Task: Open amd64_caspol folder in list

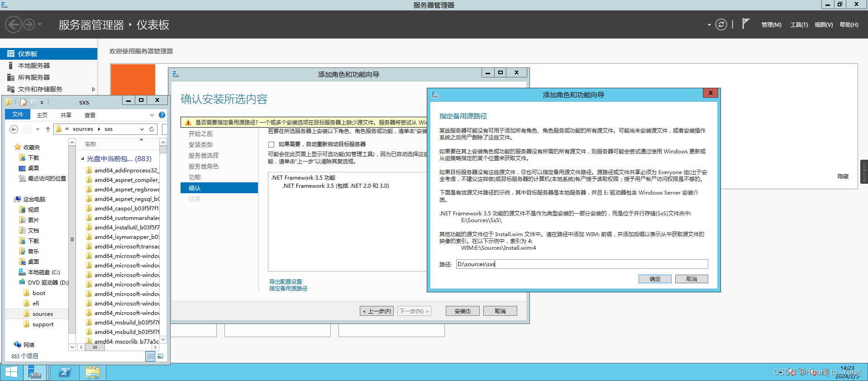Action: (x=122, y=209)
